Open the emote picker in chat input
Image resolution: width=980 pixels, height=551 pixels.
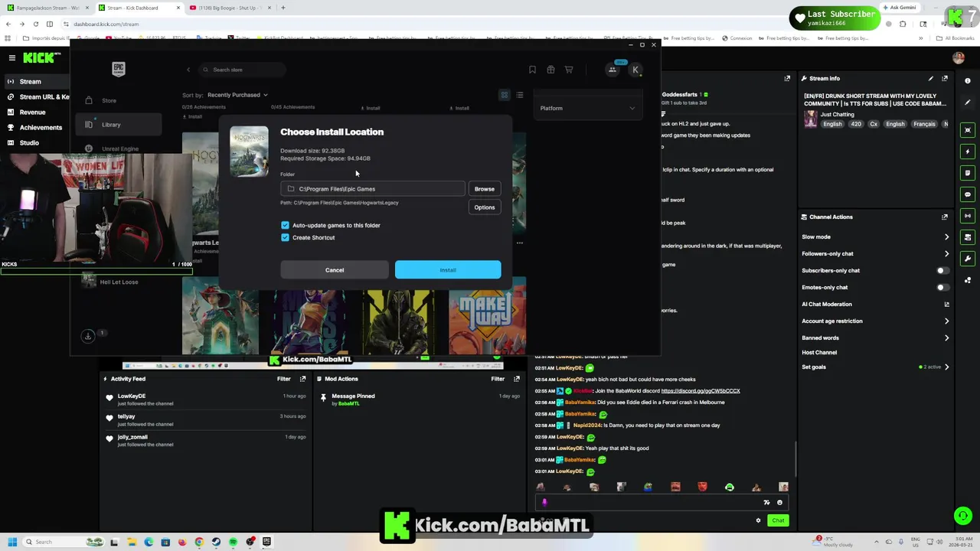pos(779,503)
